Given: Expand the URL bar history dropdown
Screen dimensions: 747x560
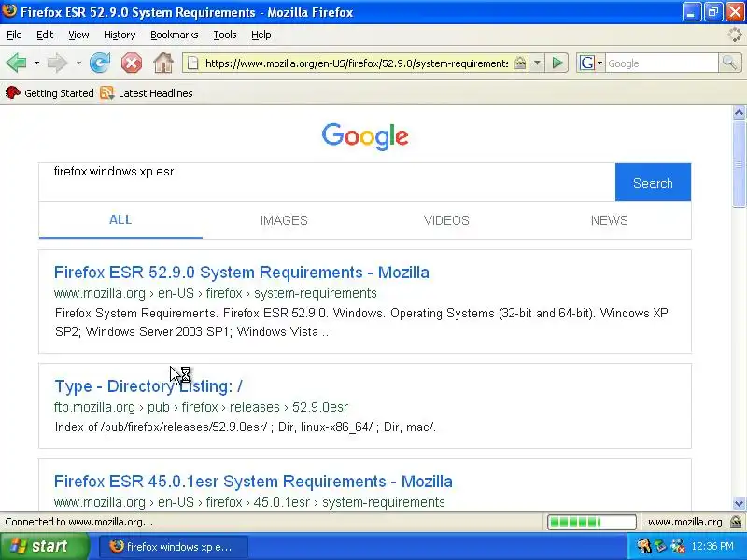Looking at the screenshot, I should pos(537,63).
